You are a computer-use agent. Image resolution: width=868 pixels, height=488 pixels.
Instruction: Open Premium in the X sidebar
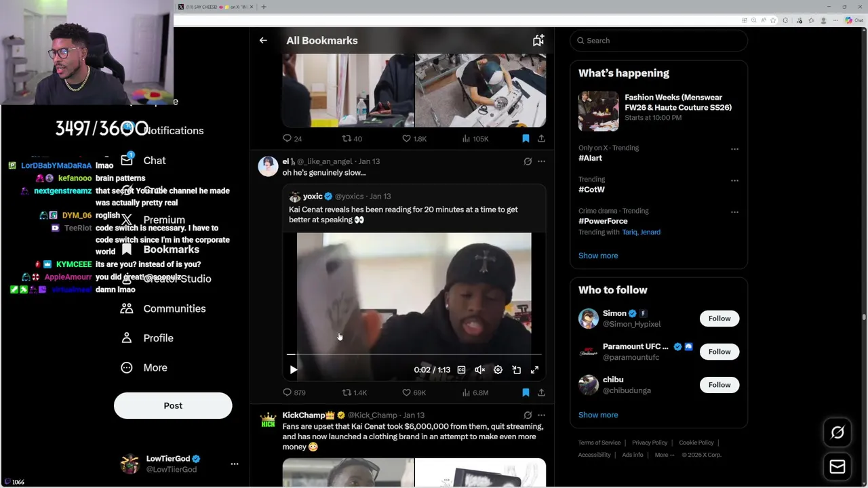(x=153, y=220)
